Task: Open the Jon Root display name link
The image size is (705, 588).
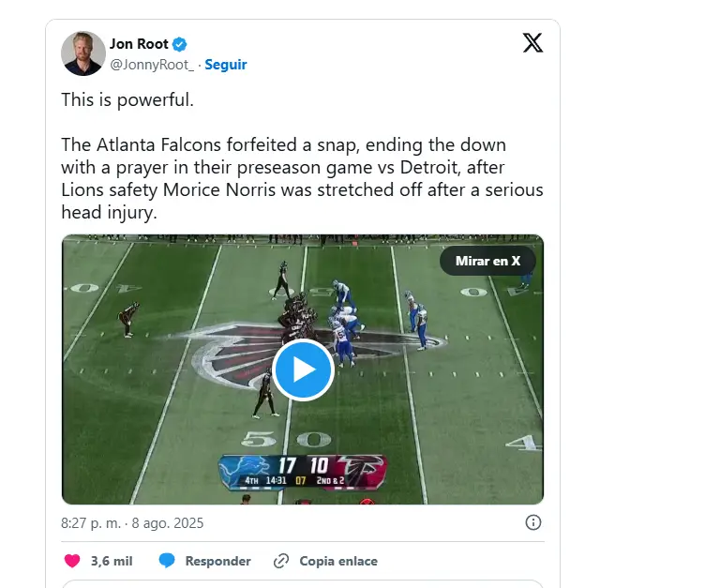Action: (137, 44)
